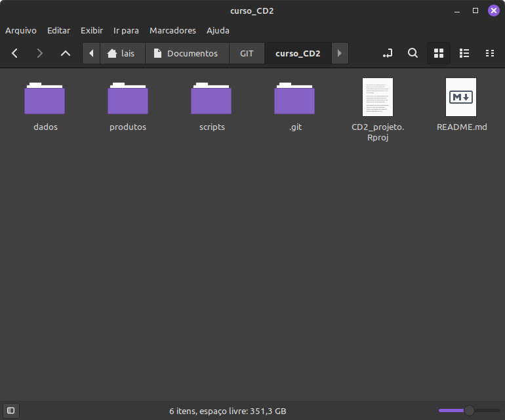Go up to parent folder

pos(65,53)
